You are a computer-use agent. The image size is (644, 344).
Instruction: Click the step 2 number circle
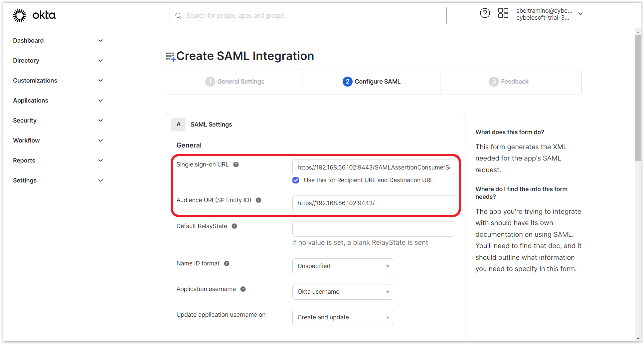tap(347, 82)
